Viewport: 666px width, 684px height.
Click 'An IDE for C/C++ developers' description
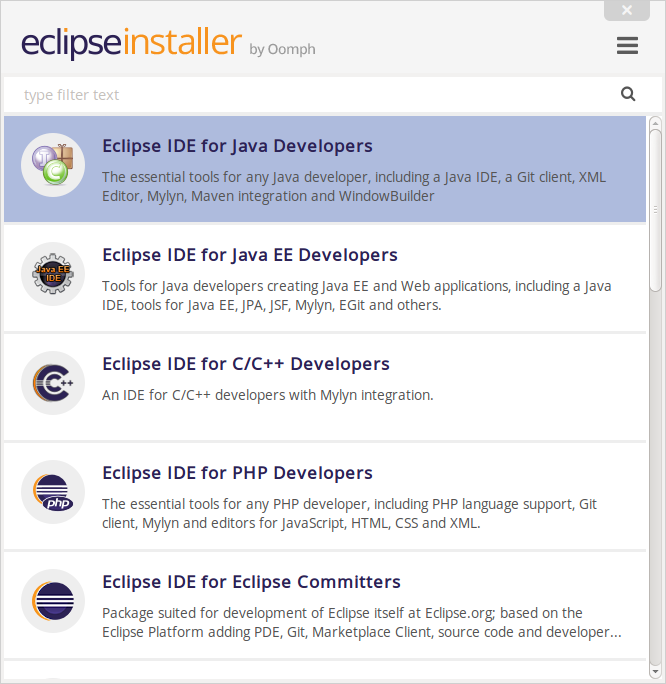[268, 395]
